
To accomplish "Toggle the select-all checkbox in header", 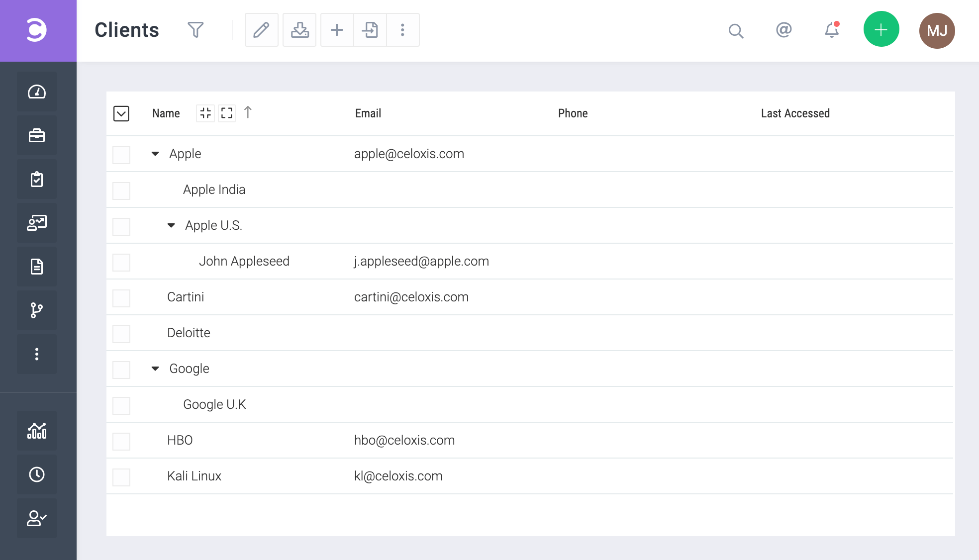I will pyautogui.click(x=121, y=113).
